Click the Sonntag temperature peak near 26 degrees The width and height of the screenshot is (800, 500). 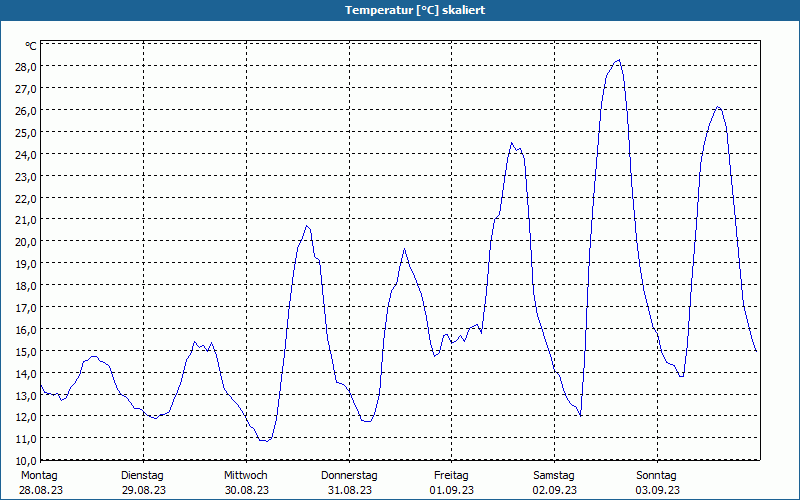click(x=718, y=107)
